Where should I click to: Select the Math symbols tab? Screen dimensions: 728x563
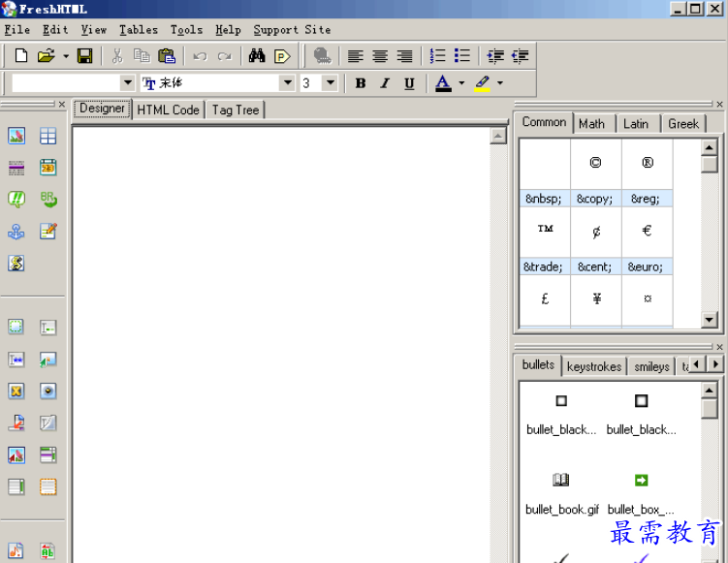(591, 124)
